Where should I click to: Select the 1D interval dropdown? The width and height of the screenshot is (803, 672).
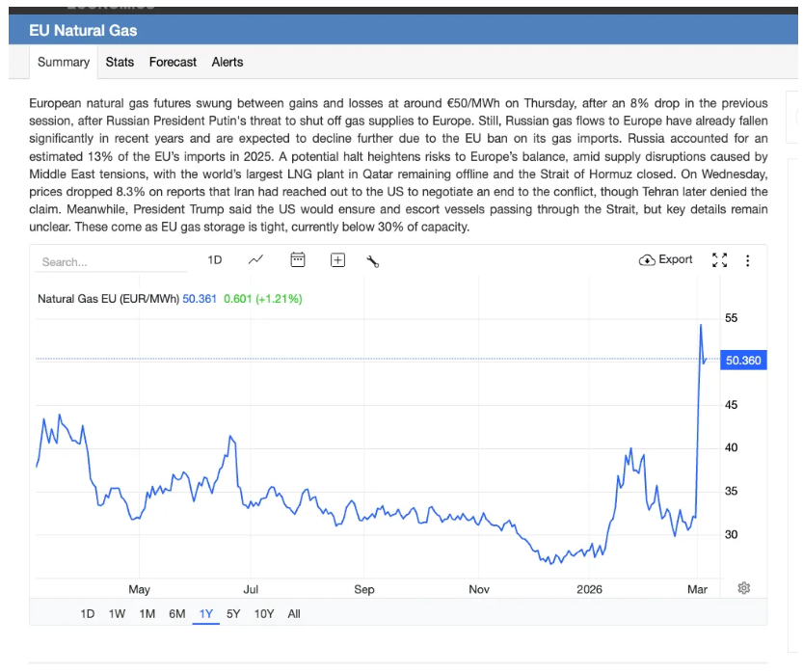[215, 260]
